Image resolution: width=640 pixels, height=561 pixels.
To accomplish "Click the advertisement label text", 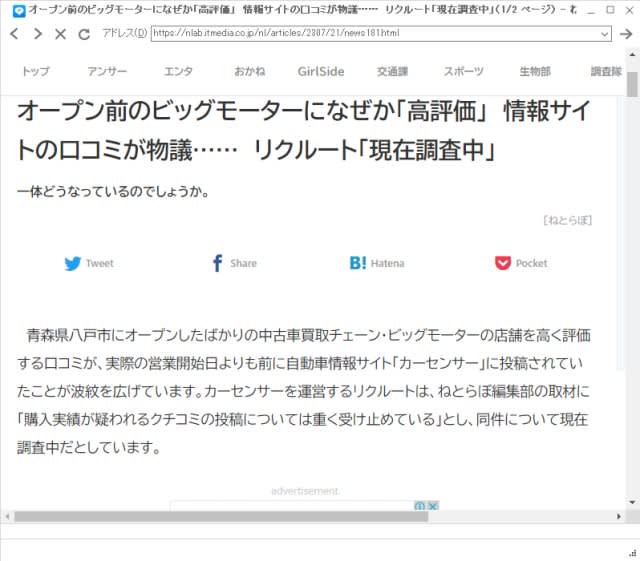I will coord(305,491).
